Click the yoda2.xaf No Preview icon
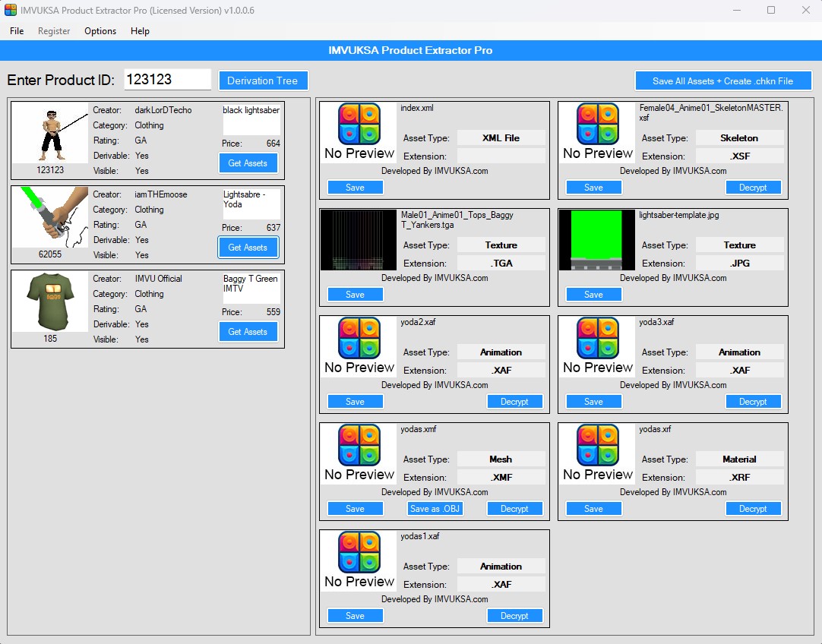 click(x=359, y=346)
